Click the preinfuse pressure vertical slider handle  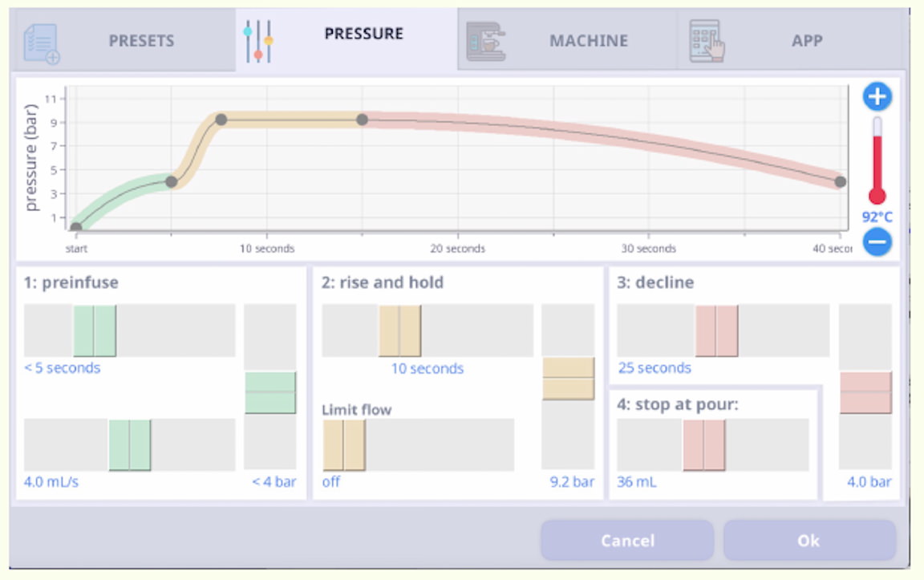coord(270,392)
